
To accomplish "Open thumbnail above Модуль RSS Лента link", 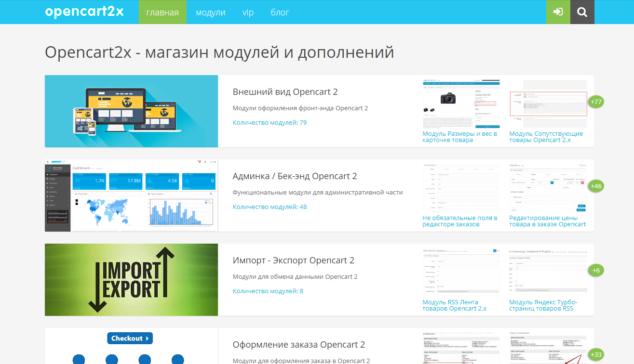I will pos(461,273).
